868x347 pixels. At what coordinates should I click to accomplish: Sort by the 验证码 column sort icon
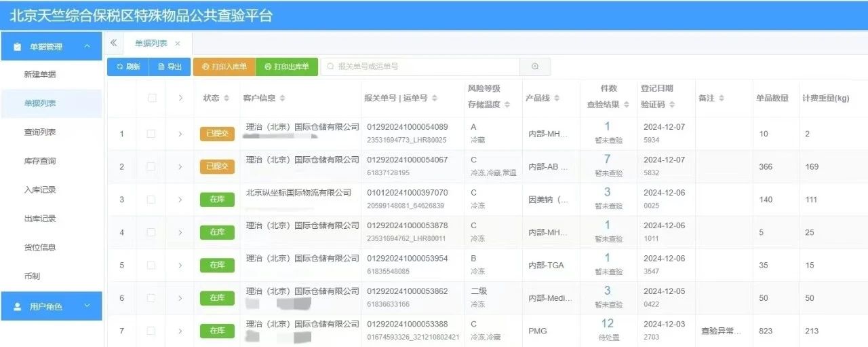coord(672,105)
